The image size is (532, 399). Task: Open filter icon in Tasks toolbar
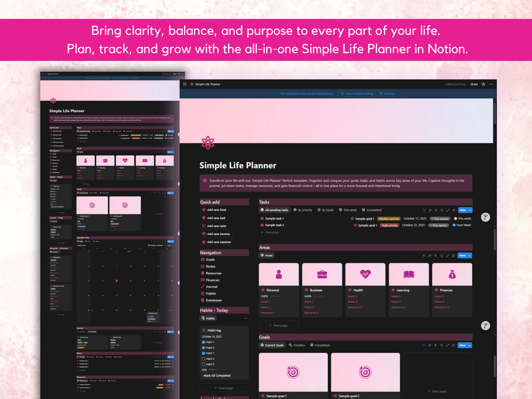(x=424, y=210)
